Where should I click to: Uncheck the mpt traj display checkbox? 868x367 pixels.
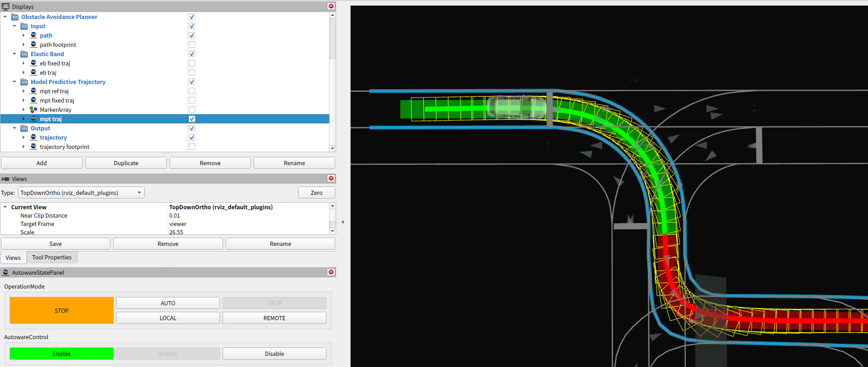[192, 119]
